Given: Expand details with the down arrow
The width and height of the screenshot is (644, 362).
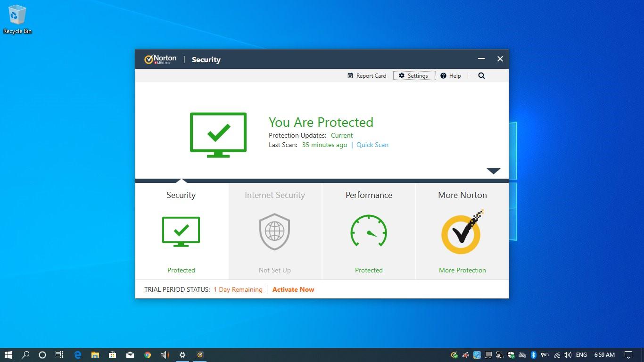Looking at the screenshot, I should (493, 171).
